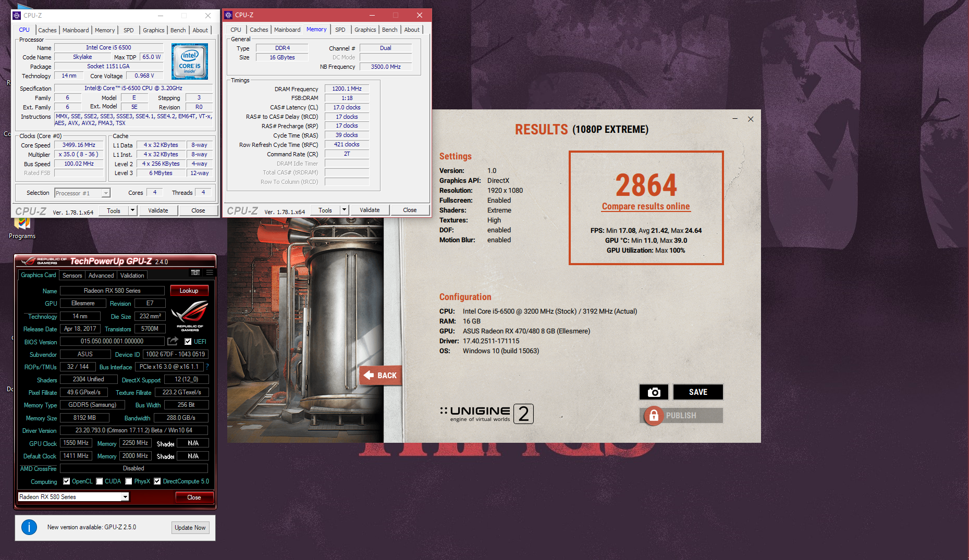Click the padlock icon on Publish
The image size is (969, 560).
653,416
